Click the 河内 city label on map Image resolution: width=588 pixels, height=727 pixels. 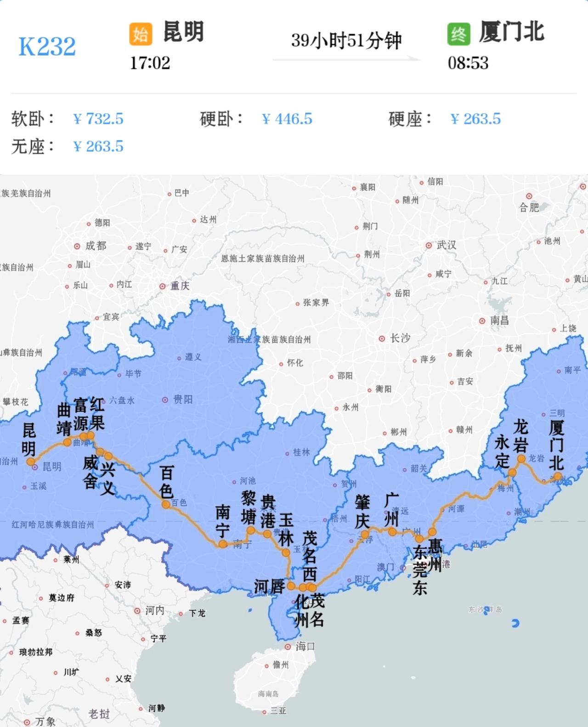155,610
